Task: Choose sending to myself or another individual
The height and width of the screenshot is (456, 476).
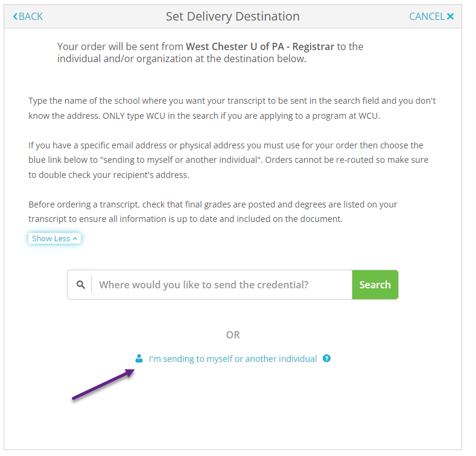Action: 232,359
